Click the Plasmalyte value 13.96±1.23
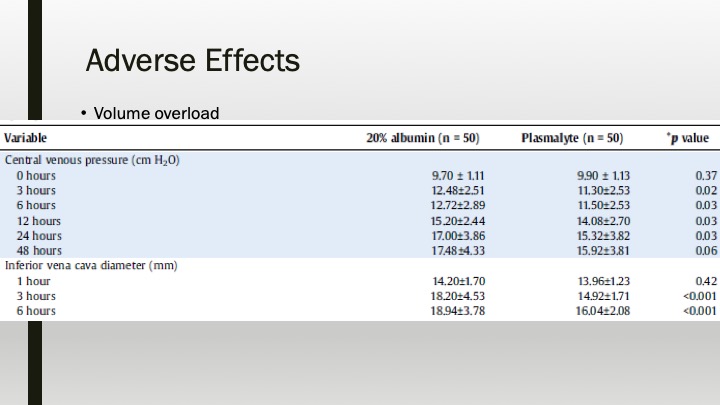720x405 pixels. [x=601, y=281]
